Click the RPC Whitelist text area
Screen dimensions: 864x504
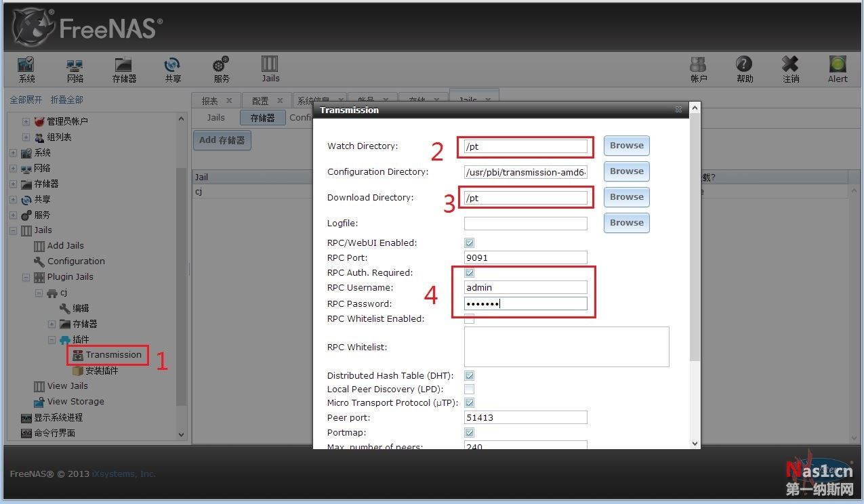point(567,347)
